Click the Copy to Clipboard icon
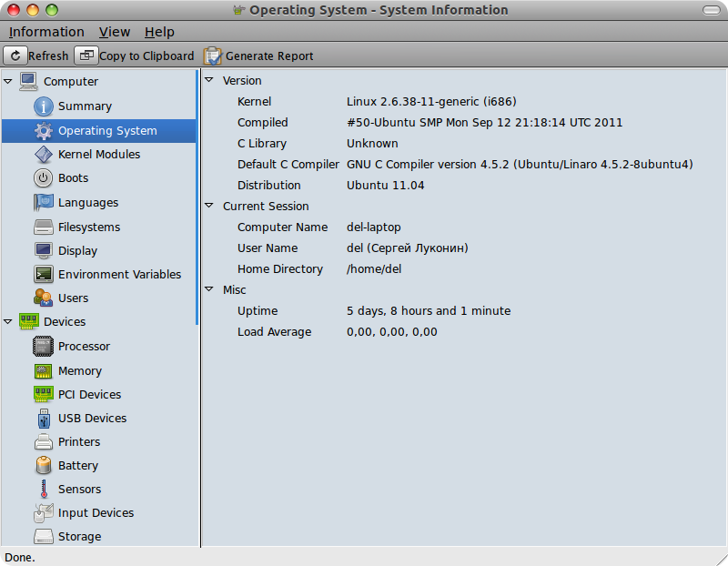This screenshot has height=566, width=728. [x=86, y=56]
